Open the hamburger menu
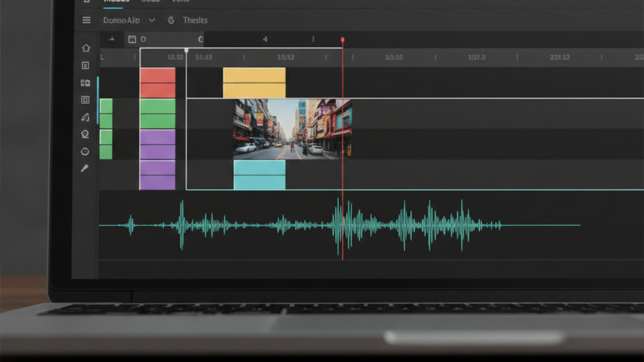Viewport: 644px width, 362px height. (x=87, y=20)
